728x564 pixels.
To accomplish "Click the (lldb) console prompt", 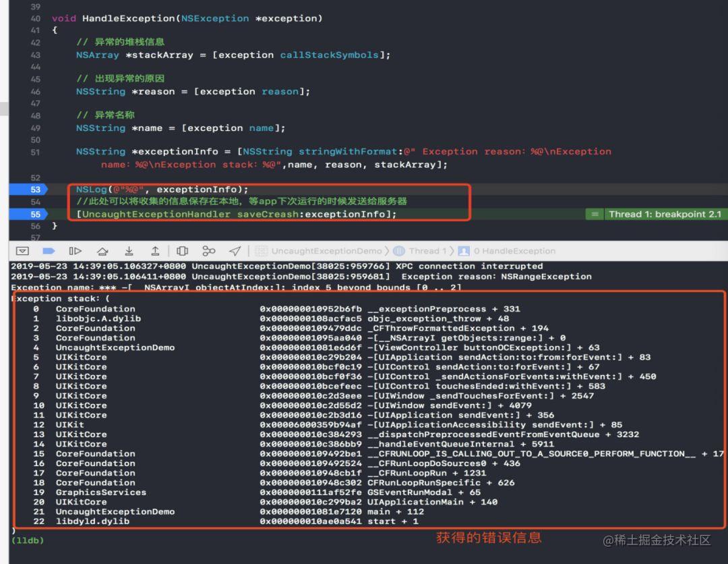I will [x=28, y=541].
